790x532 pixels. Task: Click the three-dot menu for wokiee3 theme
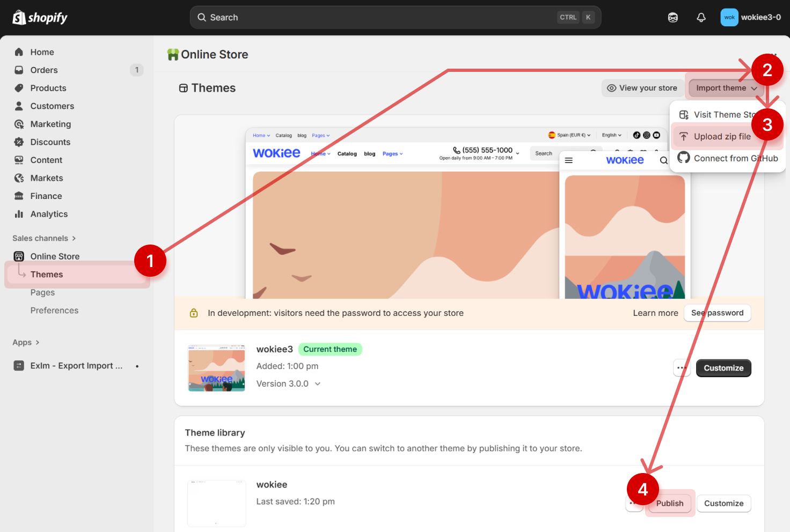point(682,368)
